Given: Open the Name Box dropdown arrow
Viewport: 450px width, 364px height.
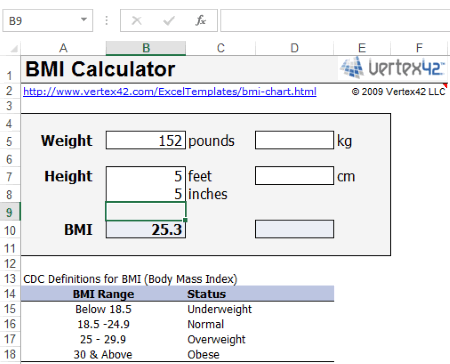Looking at the screenshot, I should click(84, 20).
